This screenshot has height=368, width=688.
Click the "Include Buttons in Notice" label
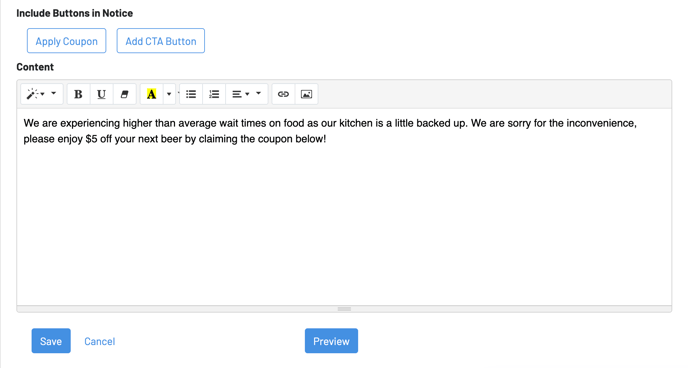(x=75, y=13)
